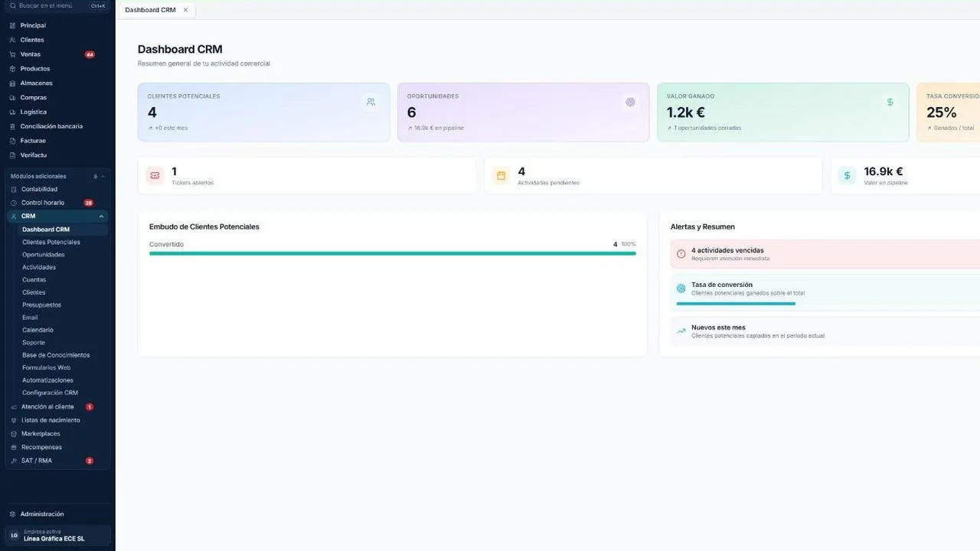
Task: Open Formularios Web in CRM submenu
Action: (46, 367)
